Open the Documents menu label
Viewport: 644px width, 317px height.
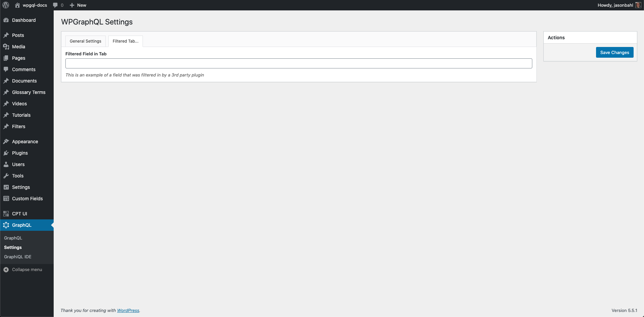24,81
